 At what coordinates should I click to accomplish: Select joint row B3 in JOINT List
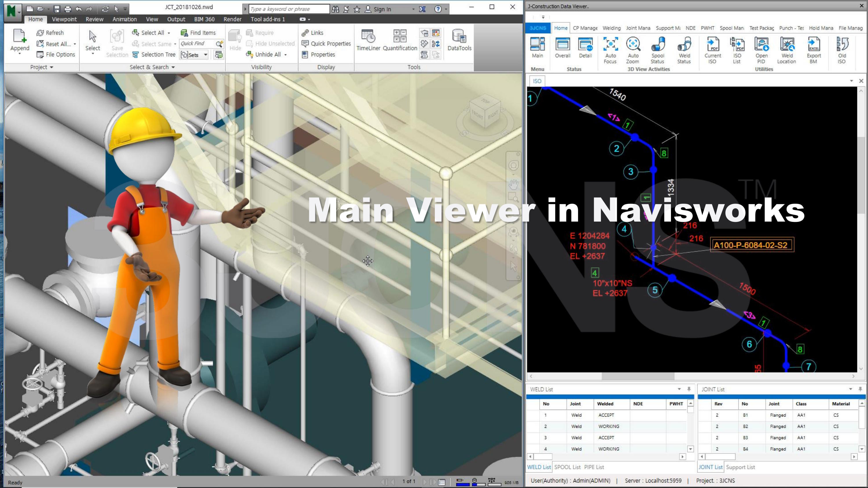click(x=778, y=438)
